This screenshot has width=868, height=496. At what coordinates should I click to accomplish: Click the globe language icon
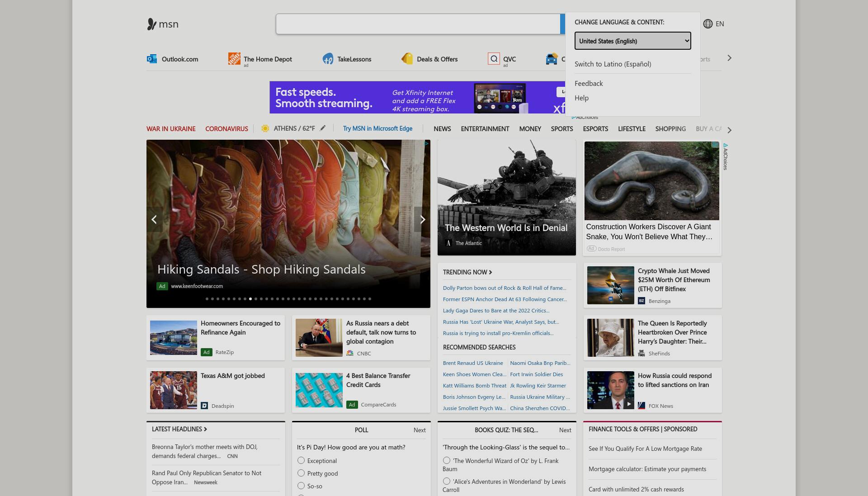pos(708,24)
